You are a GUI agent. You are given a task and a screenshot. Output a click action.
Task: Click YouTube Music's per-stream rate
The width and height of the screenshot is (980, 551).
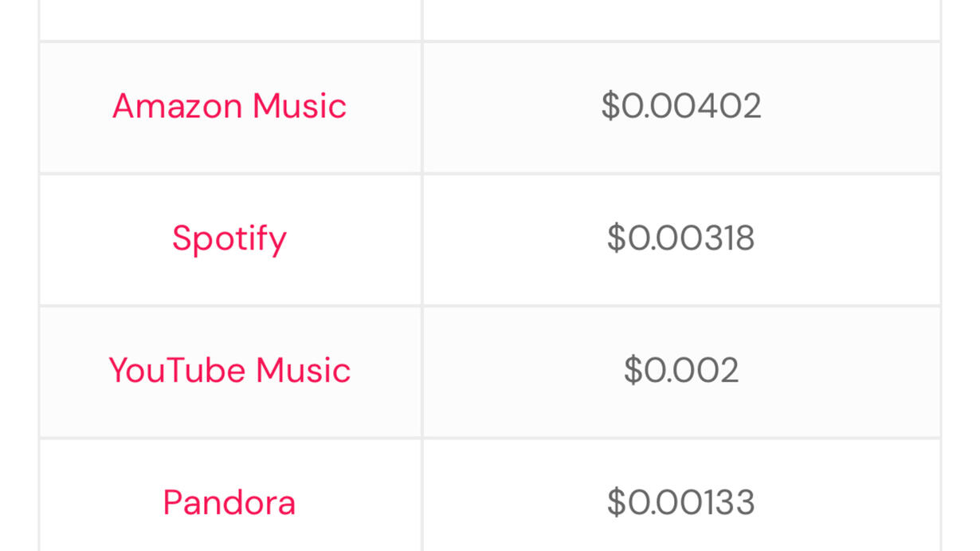(x=681, y=371)
